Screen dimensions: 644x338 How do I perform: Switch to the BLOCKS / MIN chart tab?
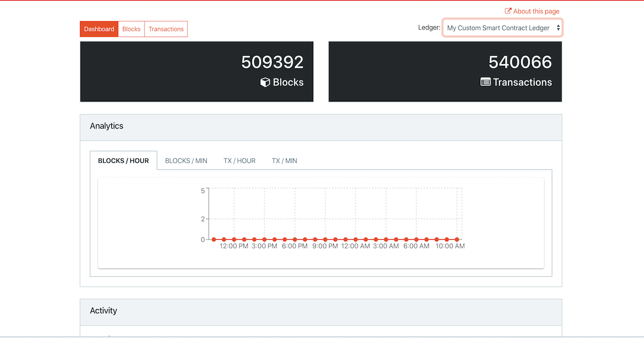click(186, 161)
